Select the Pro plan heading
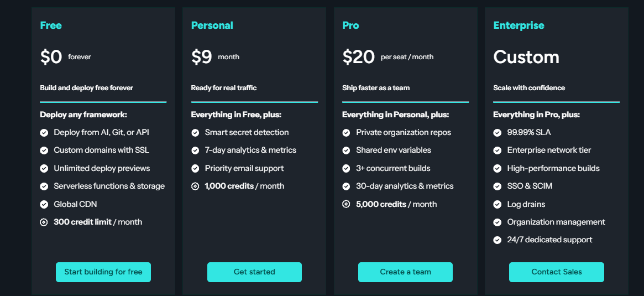Image resolution: width=644 pixels, height=296 pixels. [350, 25]
